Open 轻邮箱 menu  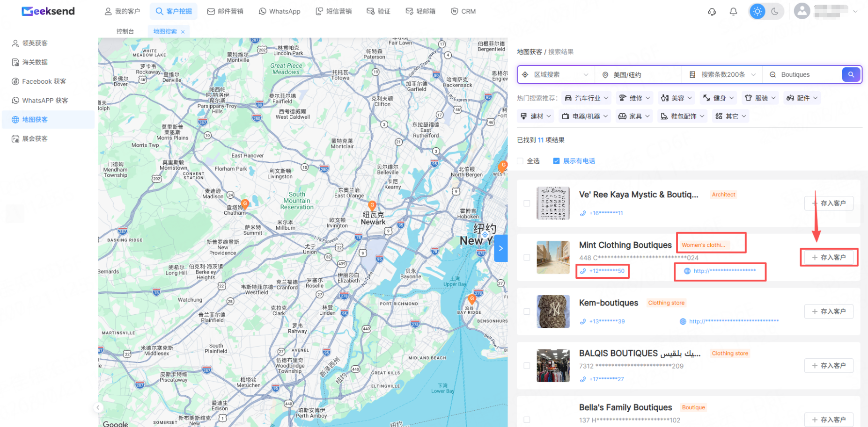[x=420, y=11]
